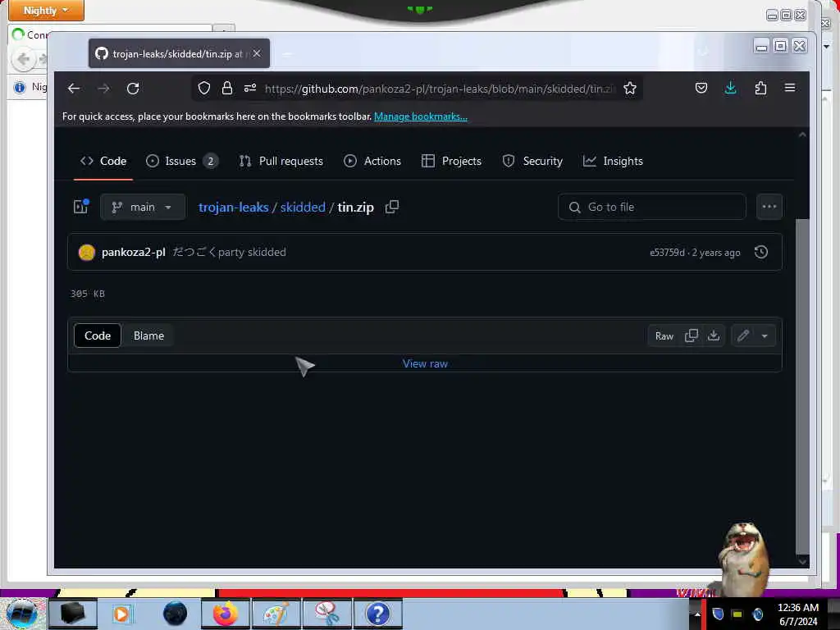Open the Pocket save icon
Image resolution: width=840 pixels, height=630 pixels.
(701, 88)
